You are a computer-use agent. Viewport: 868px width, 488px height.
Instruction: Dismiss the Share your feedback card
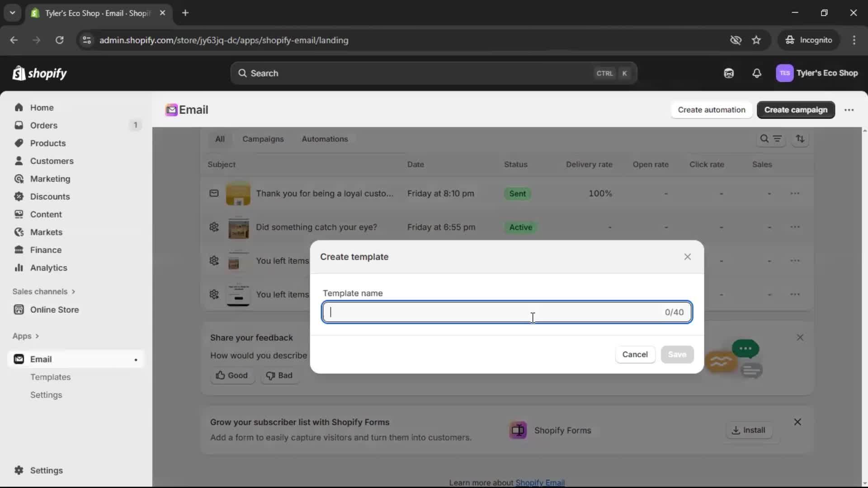(x=800, y=338)
